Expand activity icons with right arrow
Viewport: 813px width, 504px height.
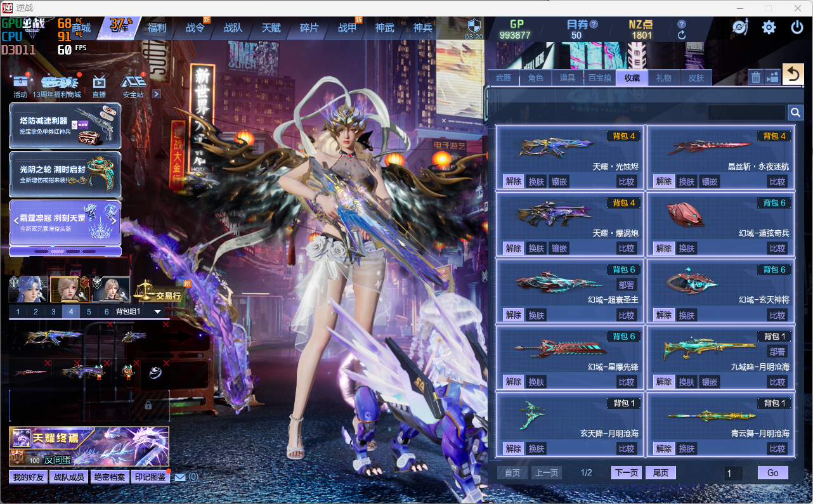[x=156, y=94]
